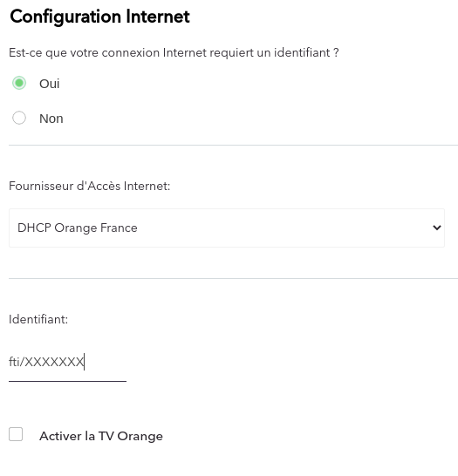This screenshot has height=476, width=458.
Task: Click empty space right of fti/XXXXXXX text
Action: [x=106, y=362]
